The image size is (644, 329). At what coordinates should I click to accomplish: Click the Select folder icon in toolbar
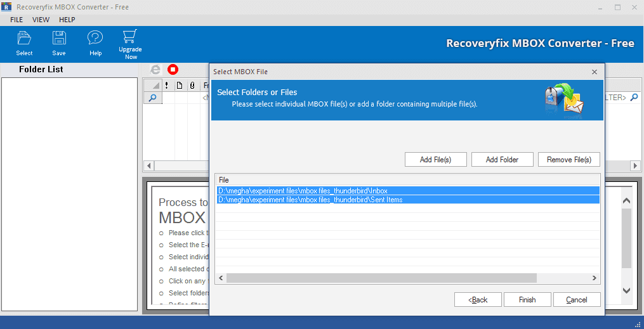tap(24, 38)
